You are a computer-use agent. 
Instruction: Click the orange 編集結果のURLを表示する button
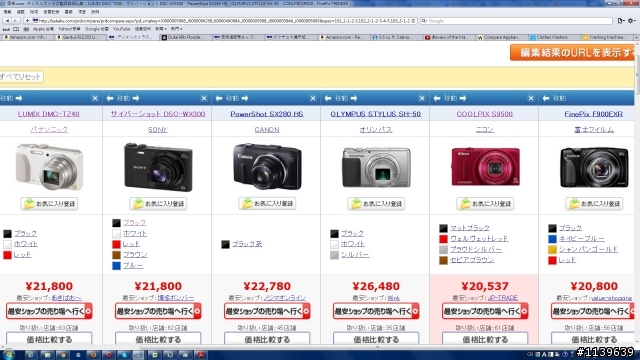tap(573, 53)
